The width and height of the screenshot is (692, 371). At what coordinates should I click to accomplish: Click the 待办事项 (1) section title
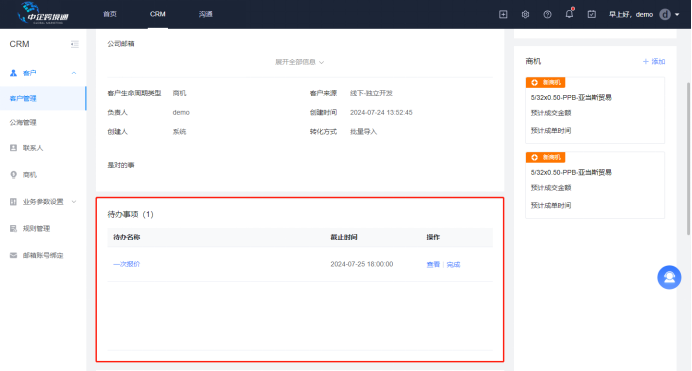pos(131,214)
